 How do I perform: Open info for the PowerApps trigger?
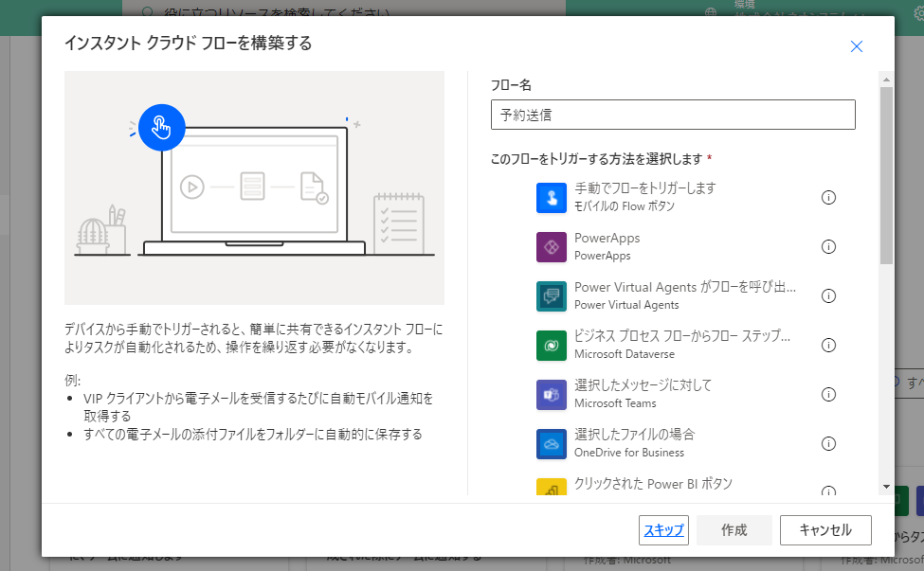pos(828,246)
